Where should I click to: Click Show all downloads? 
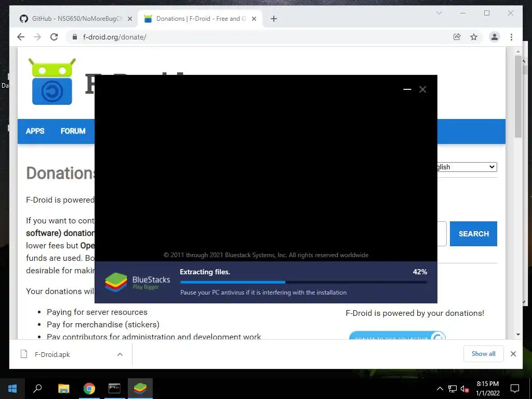(x=484, y=353)
